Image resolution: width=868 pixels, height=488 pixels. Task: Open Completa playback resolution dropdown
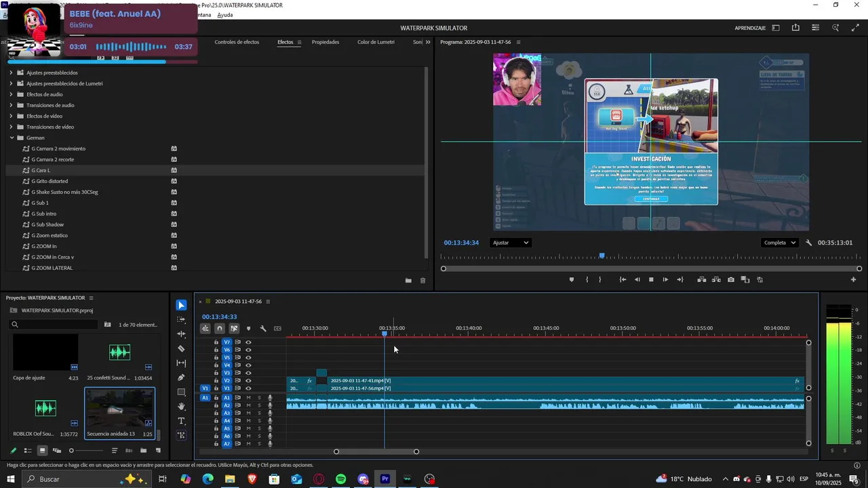coord(779,243)
